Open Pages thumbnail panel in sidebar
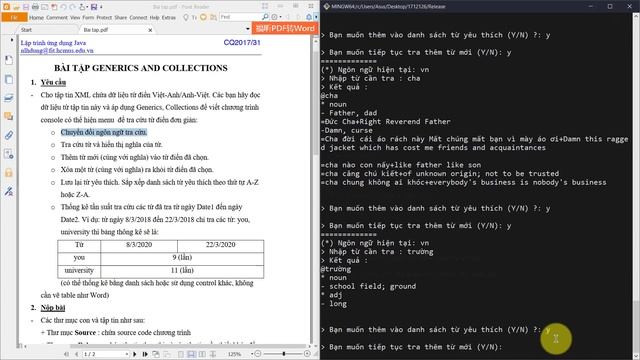 pyautogui.click(x=9, y=79)
